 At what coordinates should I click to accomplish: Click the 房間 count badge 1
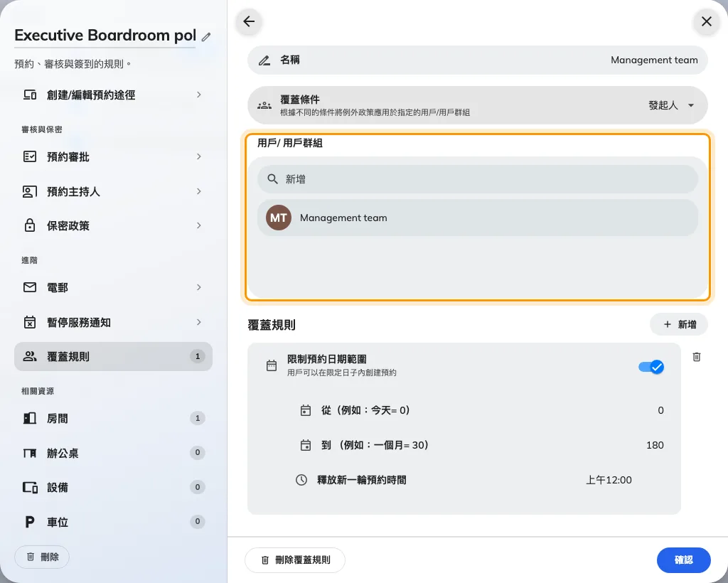point(198,418)
